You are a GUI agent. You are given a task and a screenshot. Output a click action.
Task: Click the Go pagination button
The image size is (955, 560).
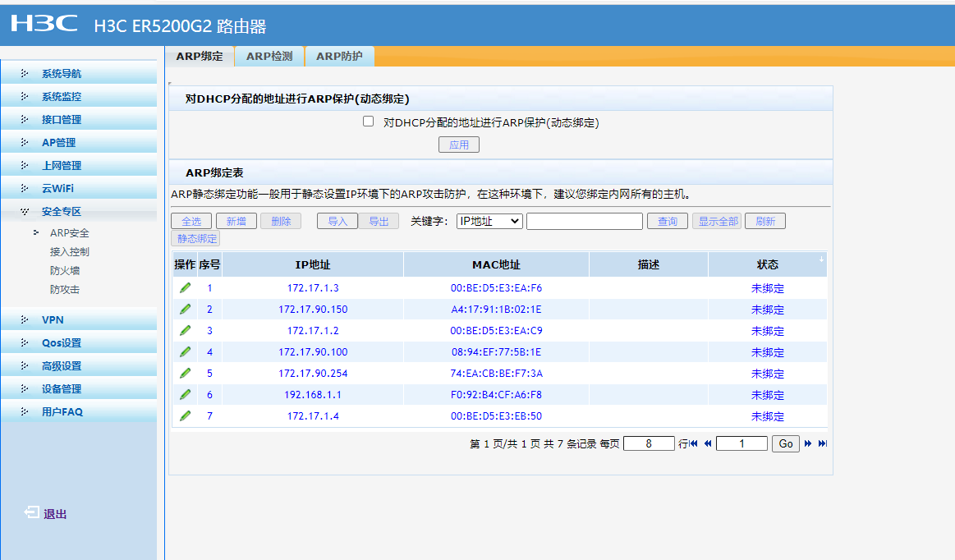point(786,443)
